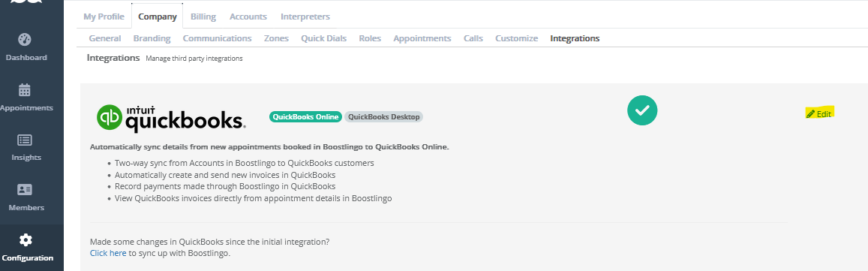
Task: Click the 'Click here' sync link
Action: (108, 253)
